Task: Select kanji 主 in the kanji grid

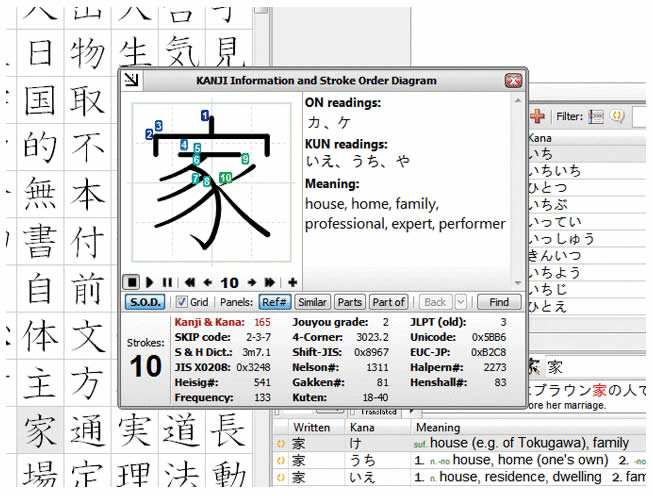Action: point(40,383)
